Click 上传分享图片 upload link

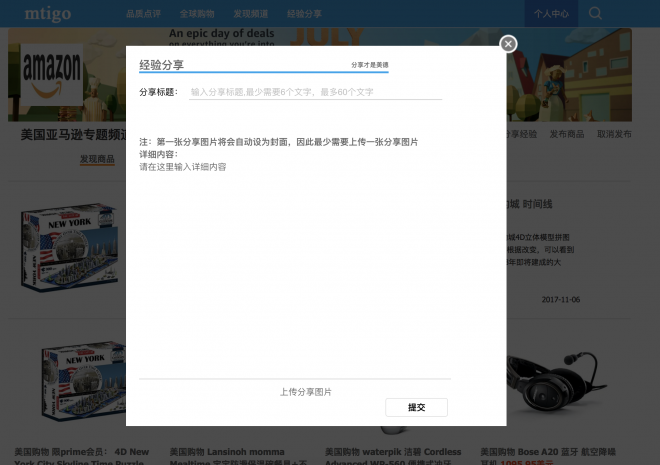pyautogui.click(x=306, y=392)
